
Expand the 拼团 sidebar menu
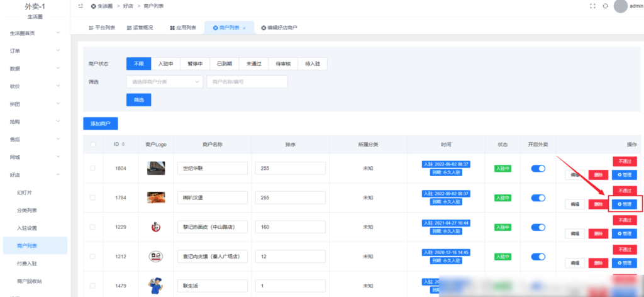point(35,104)
